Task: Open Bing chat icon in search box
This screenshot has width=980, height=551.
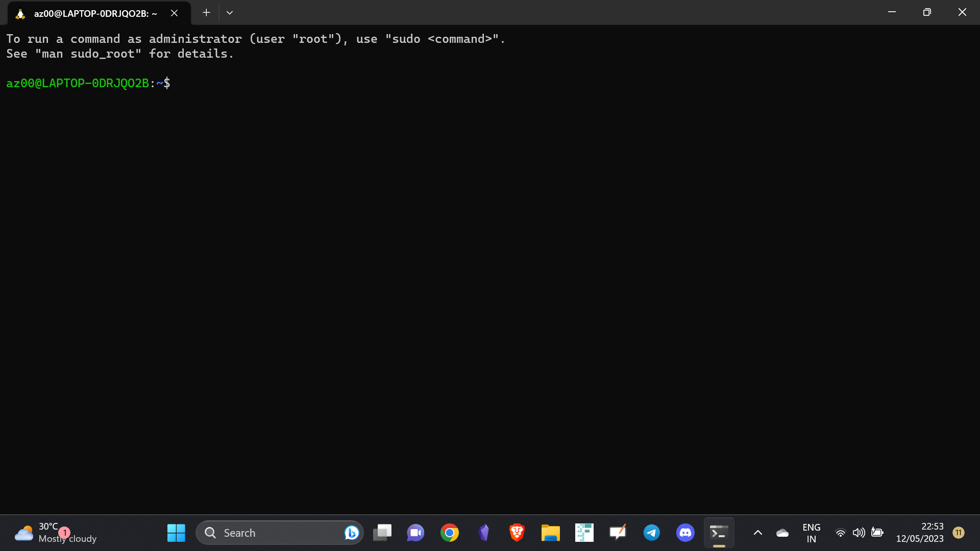Action: click(x=351, y=533)
